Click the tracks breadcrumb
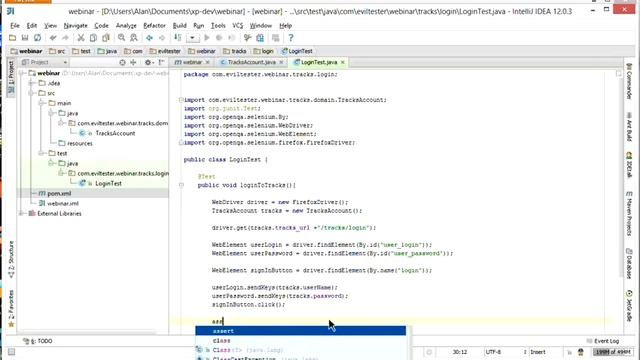 pos(235,51)
